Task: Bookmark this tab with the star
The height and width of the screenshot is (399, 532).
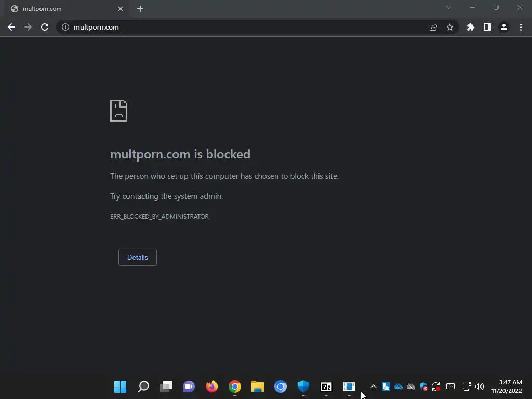Action: (450, 27)
